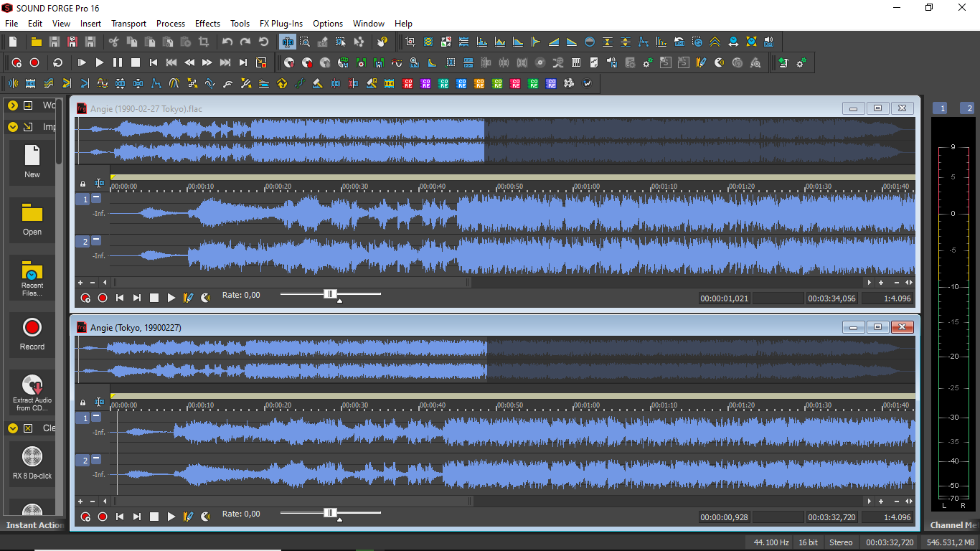Minimize channel 1 in Angie (Tokyo, 19900227) window
Screen dimensions: 980x551
pyautogui.click(x=96, y=416)
